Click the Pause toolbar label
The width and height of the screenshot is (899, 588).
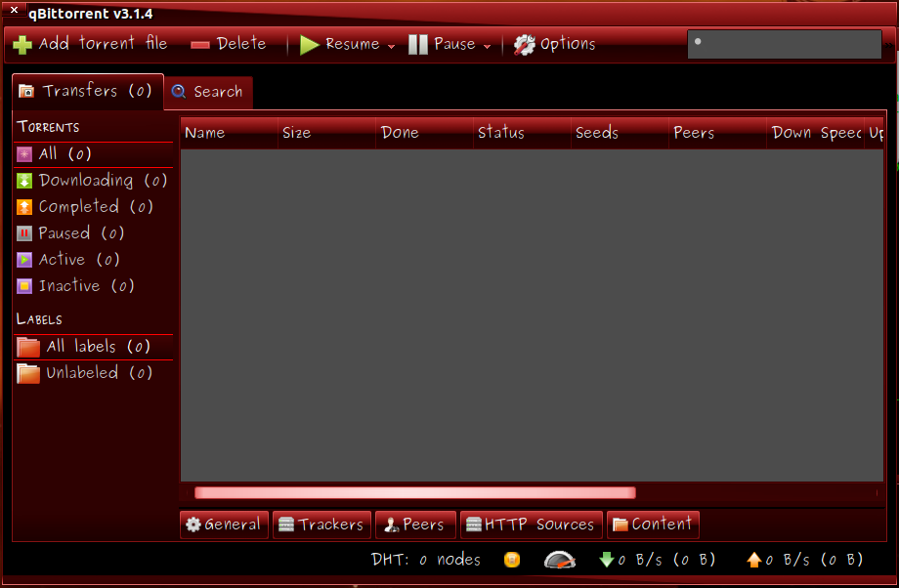454,44
